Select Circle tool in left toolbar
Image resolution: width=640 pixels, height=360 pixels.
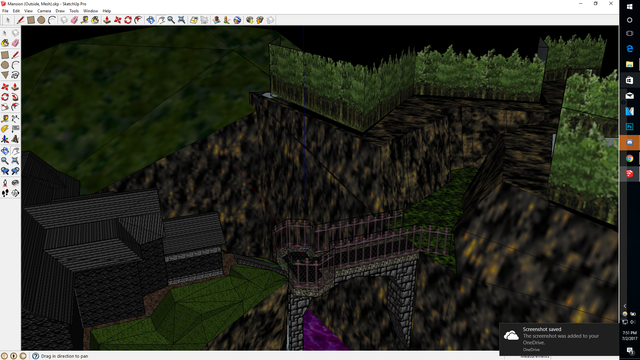click(x=5, y=65)
